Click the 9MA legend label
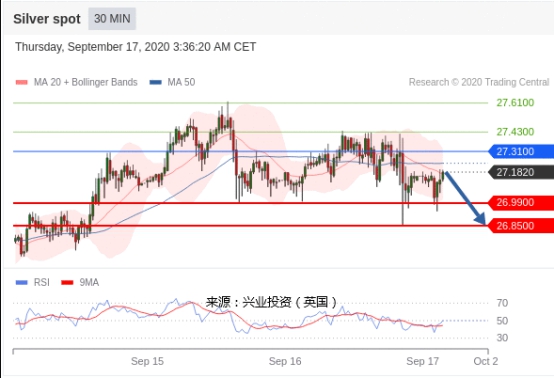 (x=89, y=282)
